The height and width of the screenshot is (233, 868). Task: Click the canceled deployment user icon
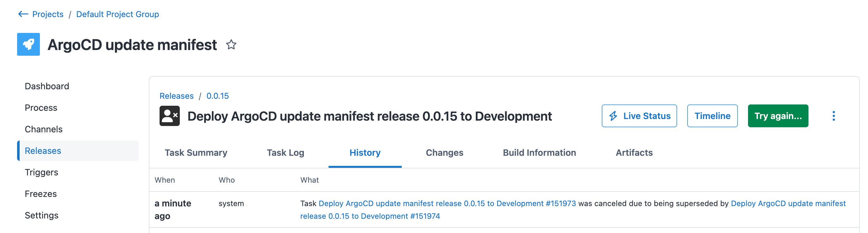169,116
